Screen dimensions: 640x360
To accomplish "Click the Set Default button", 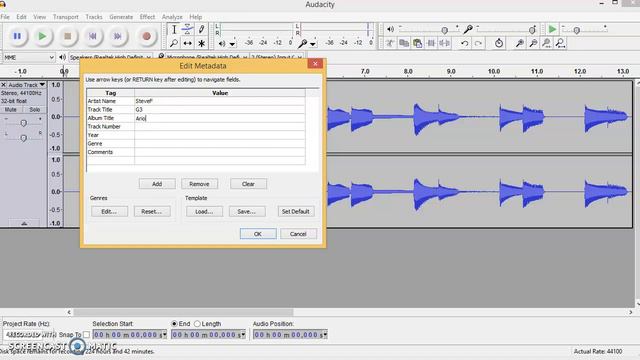I will coord(296,211).
